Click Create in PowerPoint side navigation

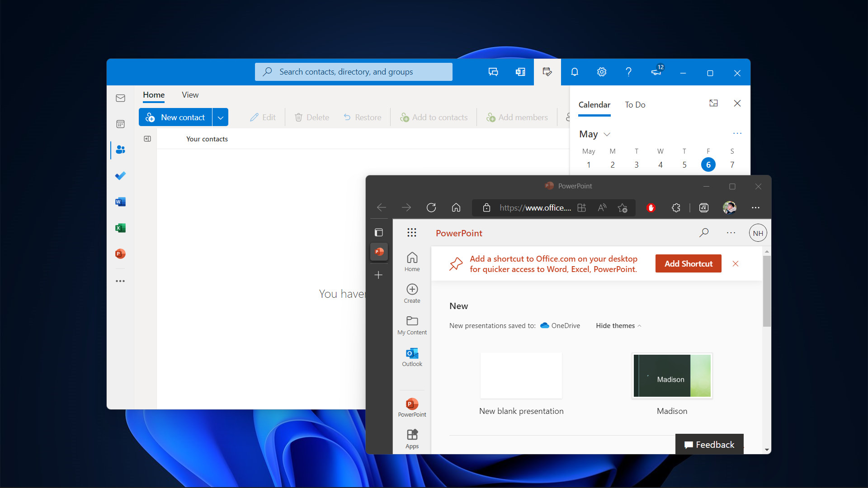point(412,293)
